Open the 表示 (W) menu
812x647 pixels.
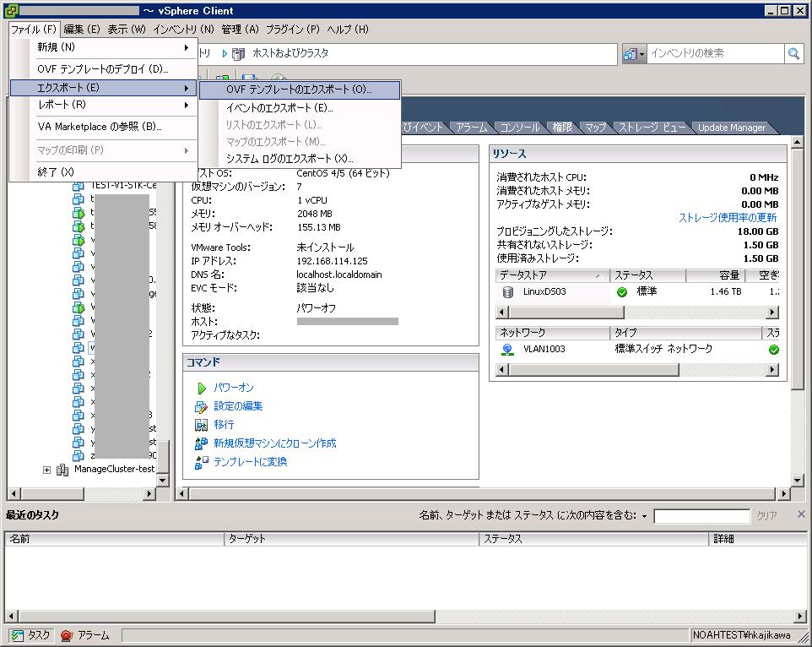pyautogui.click(x=127, y=30)
